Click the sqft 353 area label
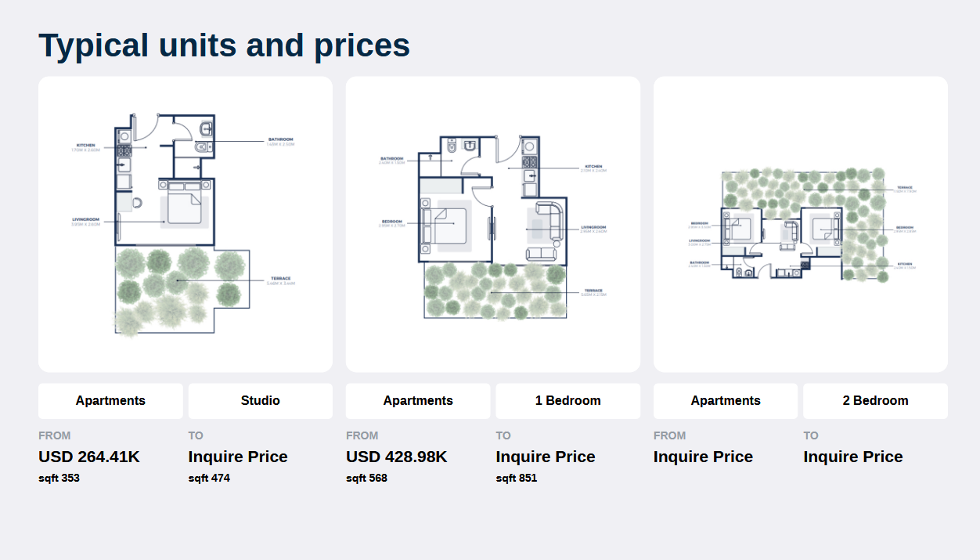Viewport: 980px width, 560px height. pyautogui.click(x=59, y=478)
